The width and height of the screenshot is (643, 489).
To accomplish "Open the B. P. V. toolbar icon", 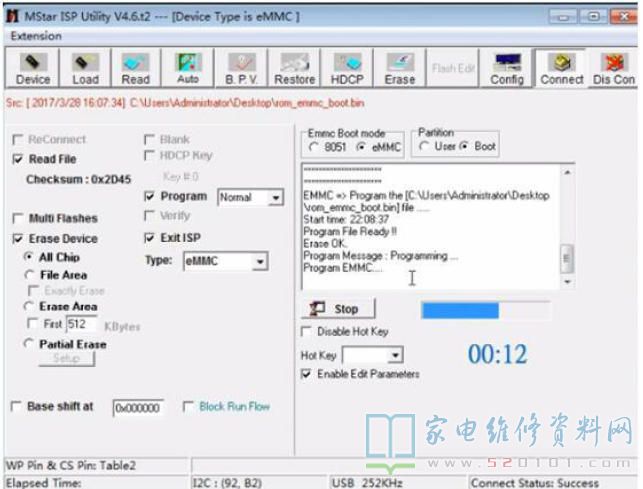I will point(241,68).
